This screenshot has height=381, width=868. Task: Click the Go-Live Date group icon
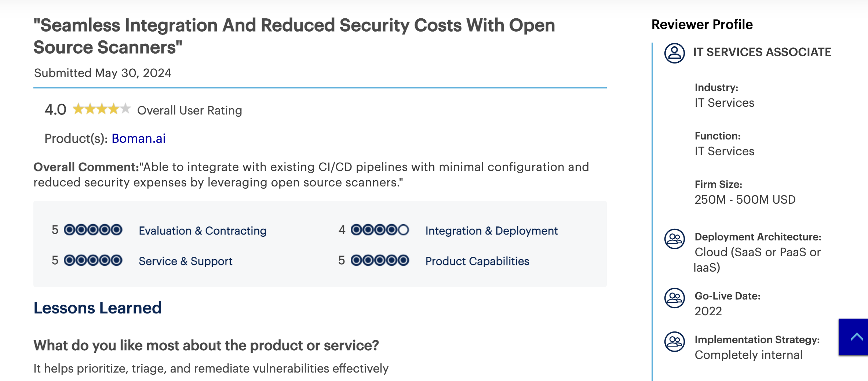[674, 298]
